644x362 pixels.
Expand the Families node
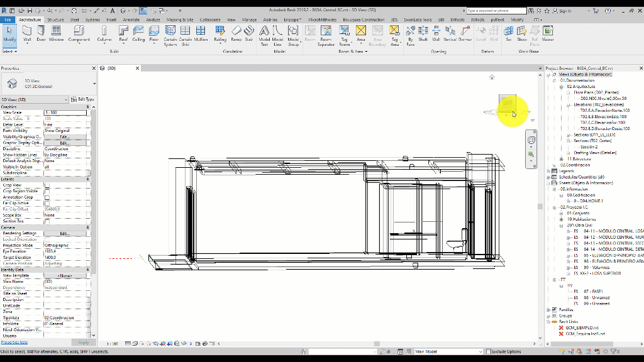[548, 310]
